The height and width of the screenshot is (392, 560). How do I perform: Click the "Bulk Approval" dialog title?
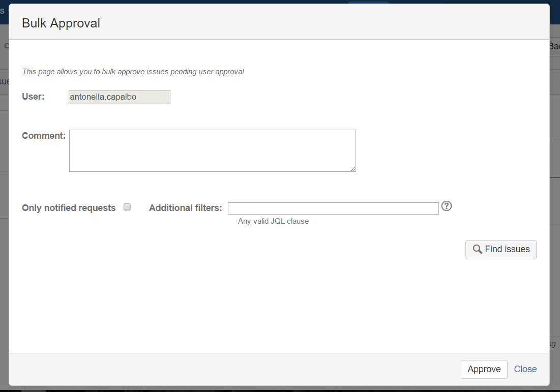click(61, 23)
